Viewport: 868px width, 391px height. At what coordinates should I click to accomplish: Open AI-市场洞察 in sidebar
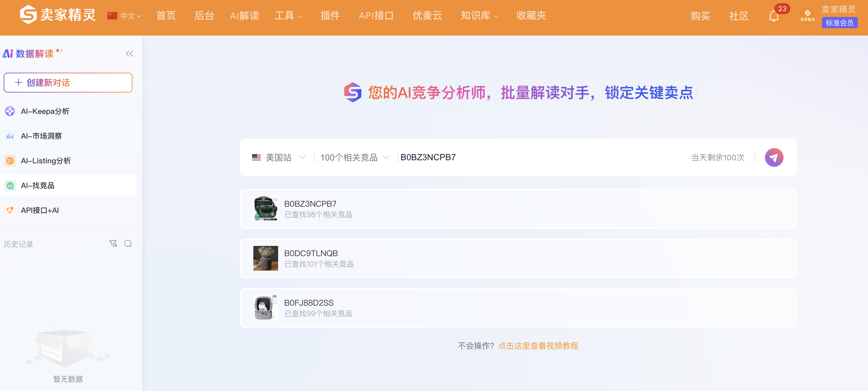coord(41,136)
